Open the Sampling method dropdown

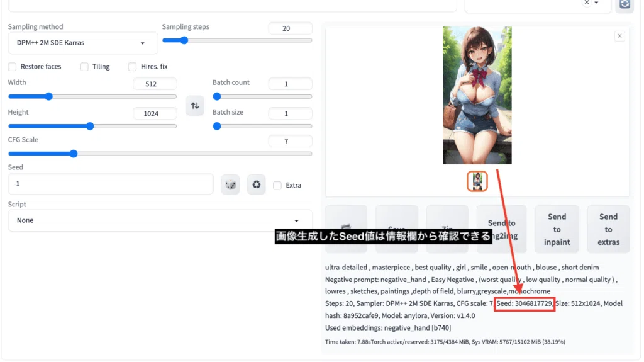(x=82, y=43)
